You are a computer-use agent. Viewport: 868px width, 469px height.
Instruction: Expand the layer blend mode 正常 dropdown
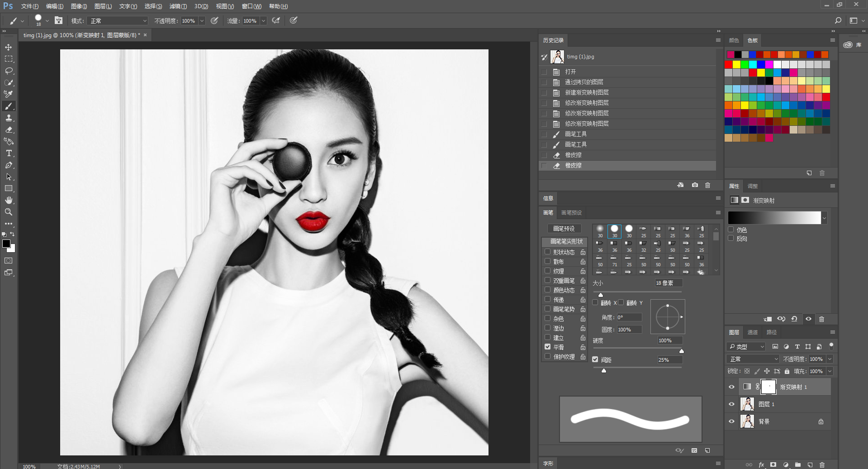(753, 359)
